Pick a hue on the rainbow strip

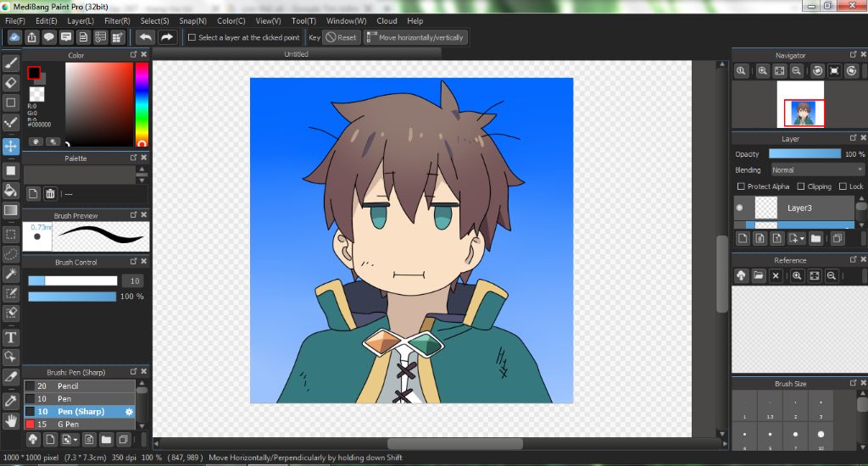(x=142, y=104)
